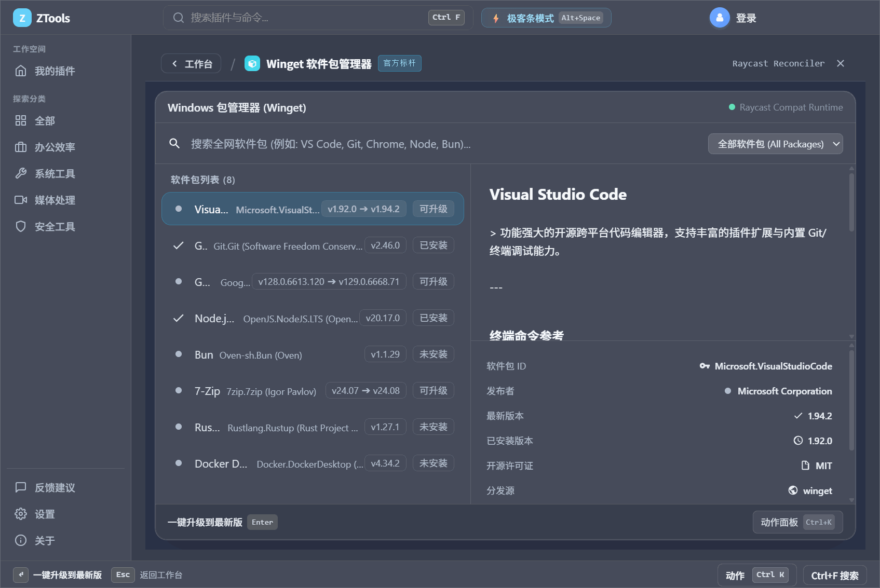This screenshot has width=880, height=588.
Task: Go back via 工作台 chevron button
Action: [x=191, y=64]
